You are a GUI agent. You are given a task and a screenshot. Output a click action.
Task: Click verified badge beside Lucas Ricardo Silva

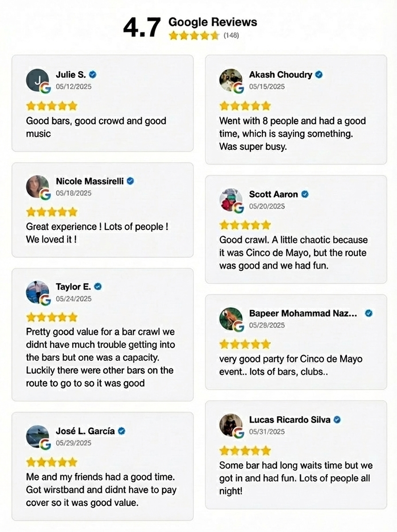(337, 419)
